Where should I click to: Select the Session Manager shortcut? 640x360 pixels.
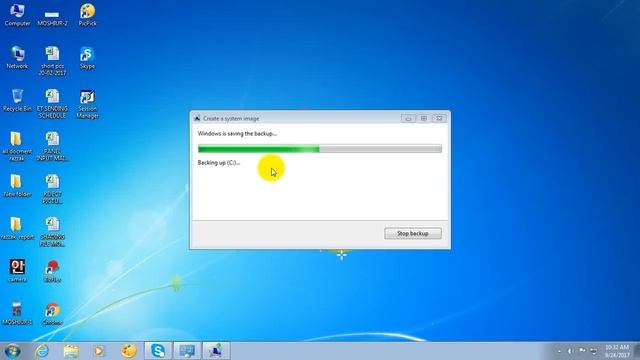pyautogui.click(x=87, y=104)
